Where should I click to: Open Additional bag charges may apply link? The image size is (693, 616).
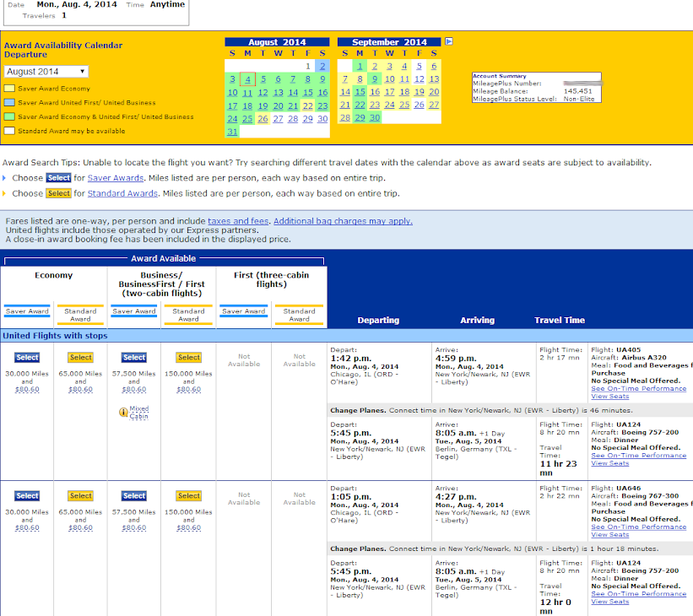point(343,221)
